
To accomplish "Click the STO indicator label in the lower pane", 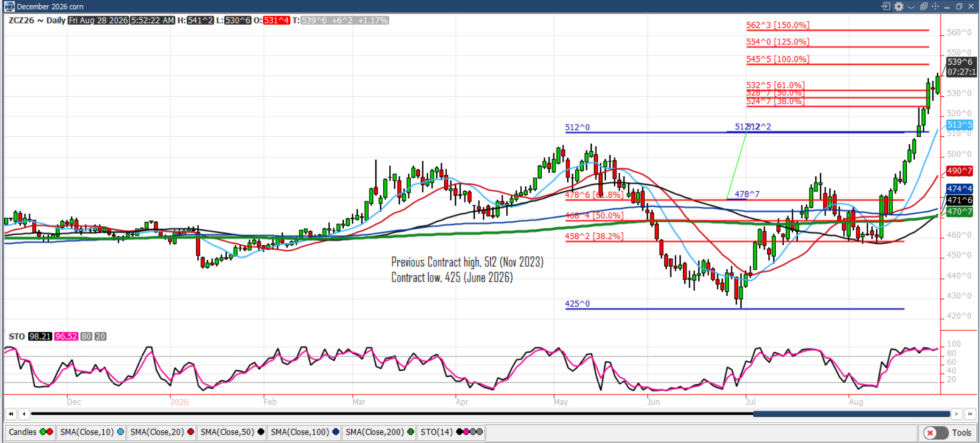I will pyautogui.click(x=17, y=337).
